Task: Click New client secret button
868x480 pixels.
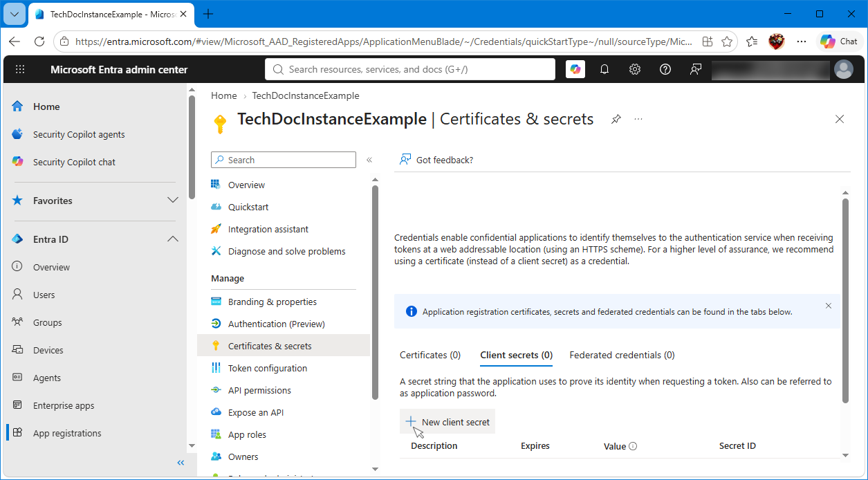Action: pos(447,422)
